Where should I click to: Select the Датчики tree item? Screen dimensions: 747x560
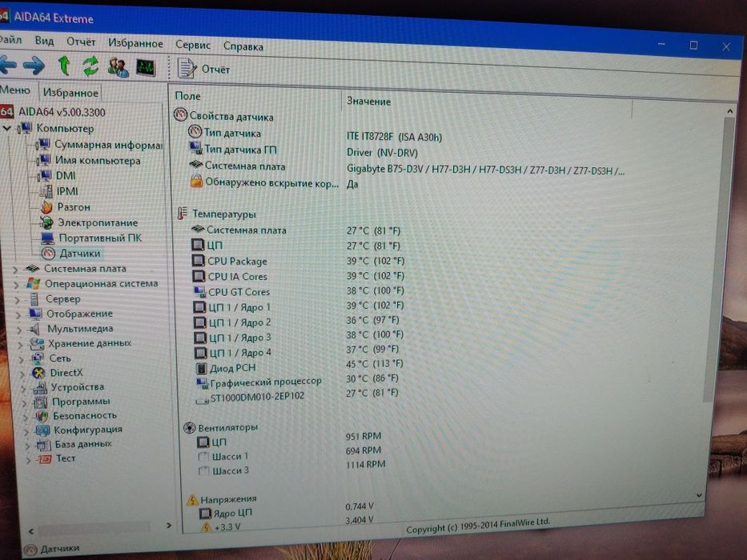tap(80, 254)
